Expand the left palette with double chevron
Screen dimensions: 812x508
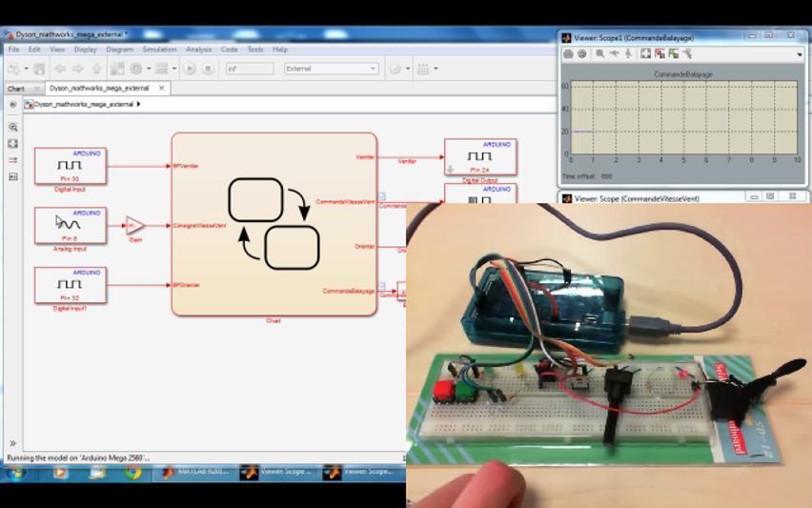point(13,443)
